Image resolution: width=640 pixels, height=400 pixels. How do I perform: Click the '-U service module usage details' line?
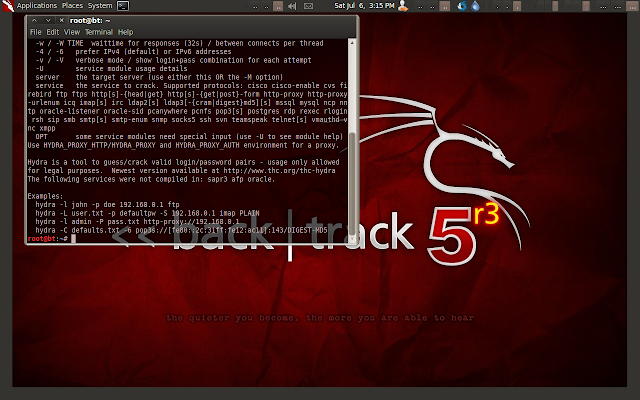click(111, 69)
